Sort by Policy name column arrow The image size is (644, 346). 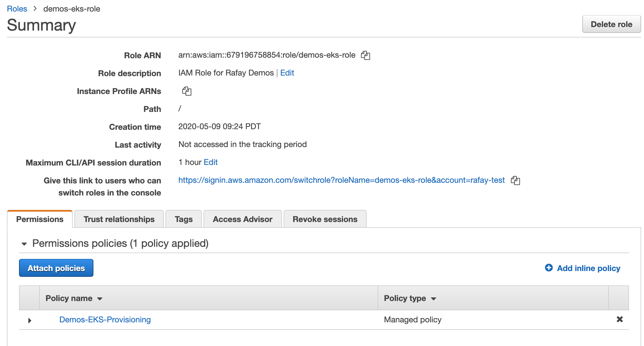100,299
